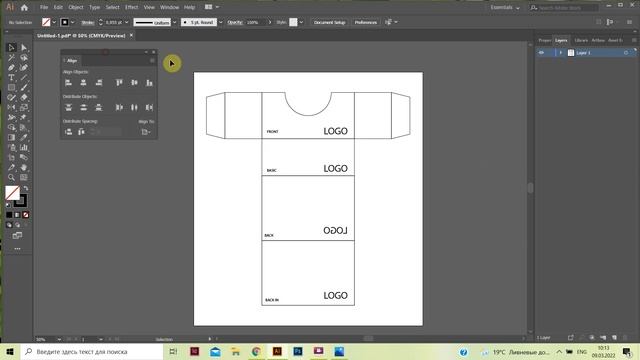640x360 pixels.
Task: Click Horizontal Distribute Right icon
Action: [149, 107]
